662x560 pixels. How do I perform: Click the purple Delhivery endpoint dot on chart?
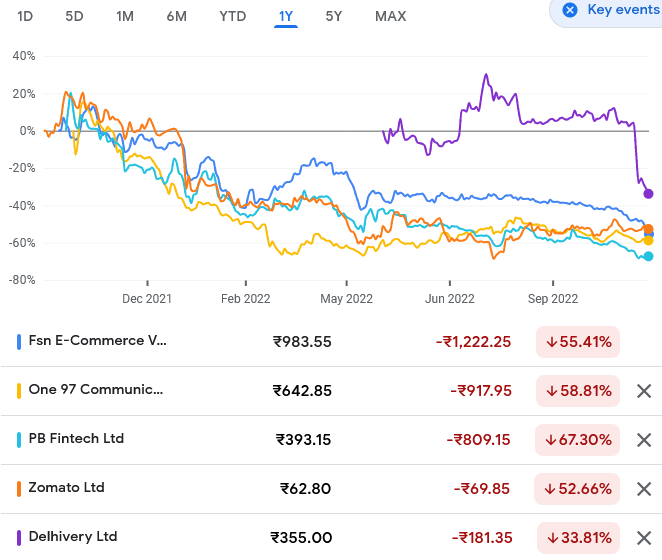[x=648, y=194]
